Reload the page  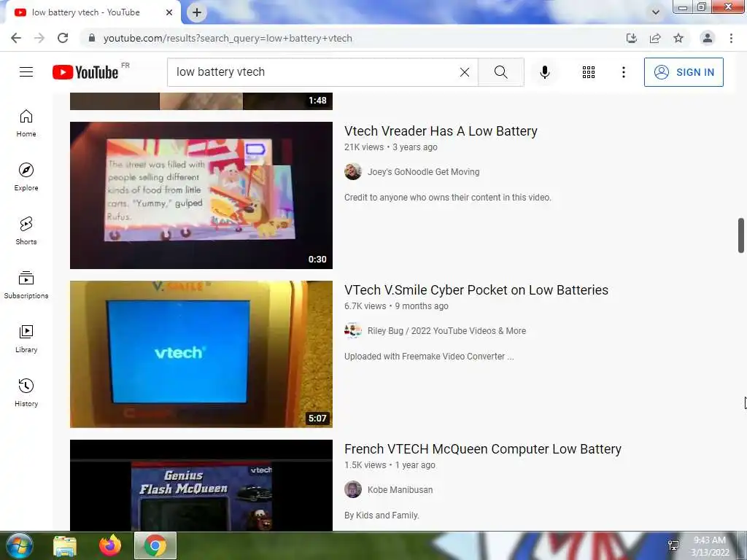(x=63, y=38)
